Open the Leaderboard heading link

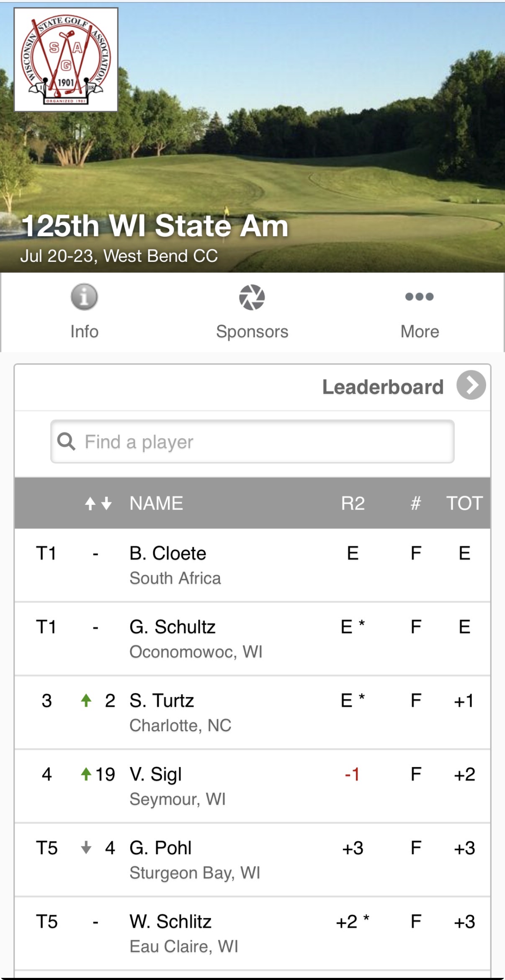[x=383, y=387]
